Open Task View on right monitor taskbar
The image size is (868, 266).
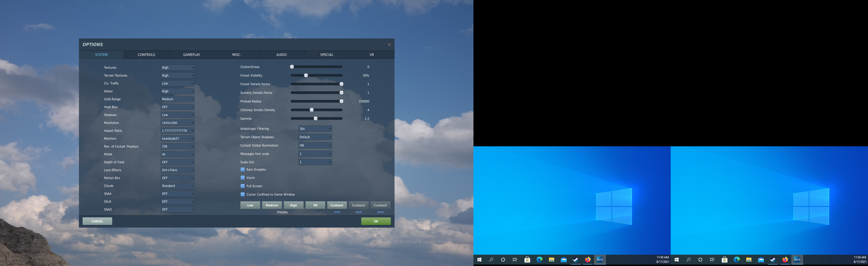coord(712,260)
